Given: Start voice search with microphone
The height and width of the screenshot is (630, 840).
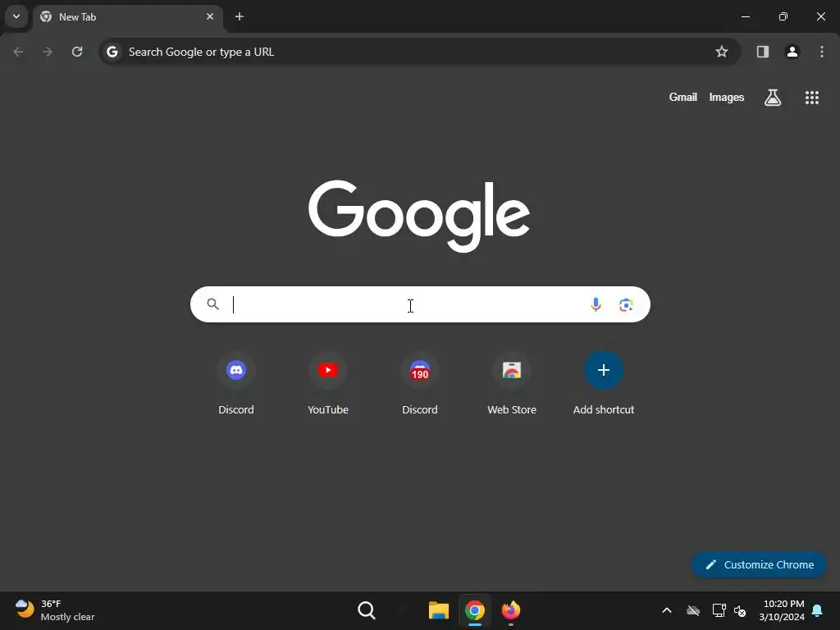Looking at the screenshot, I should 596,304.
